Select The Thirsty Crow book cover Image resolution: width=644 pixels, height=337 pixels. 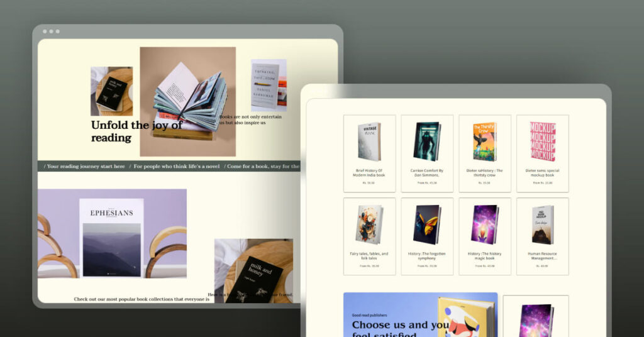click(484, 141)
